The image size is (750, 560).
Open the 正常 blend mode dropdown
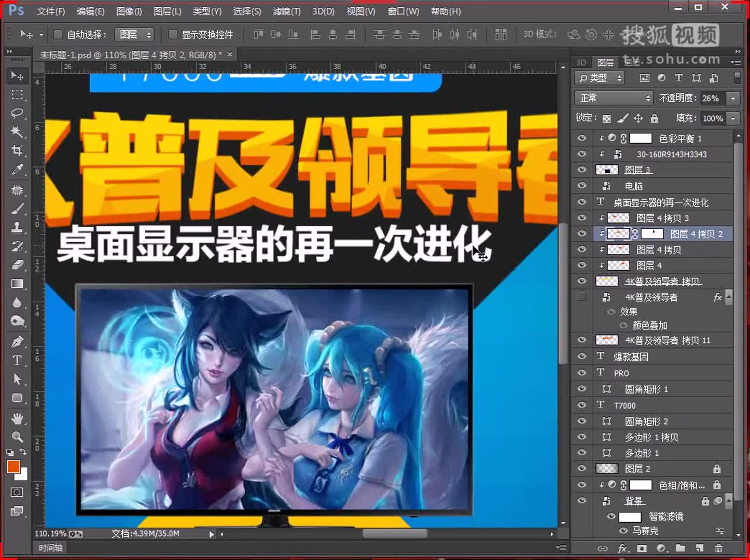613,98
